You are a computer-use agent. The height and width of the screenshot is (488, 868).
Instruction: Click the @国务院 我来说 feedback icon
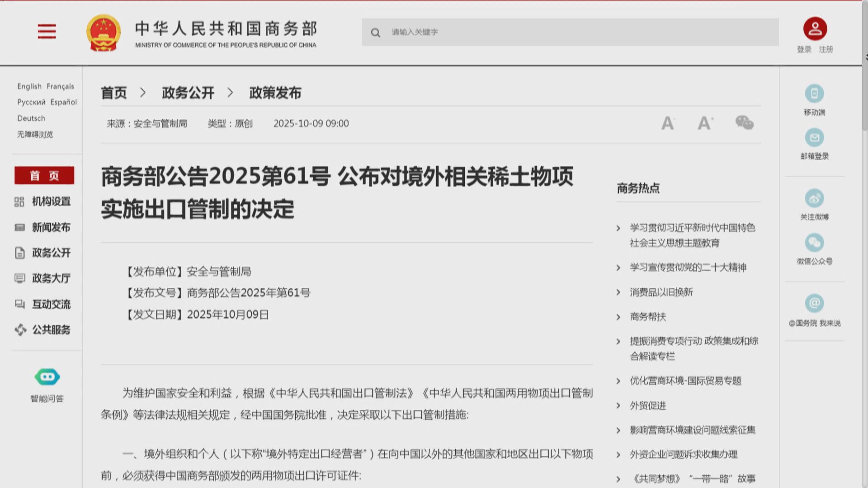(815, 304)
